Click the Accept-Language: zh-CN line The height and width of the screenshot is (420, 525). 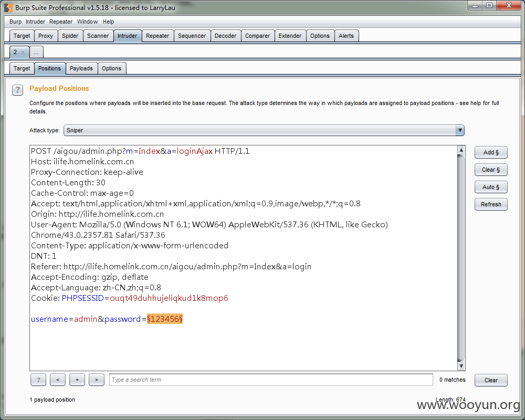pos(96,287)
